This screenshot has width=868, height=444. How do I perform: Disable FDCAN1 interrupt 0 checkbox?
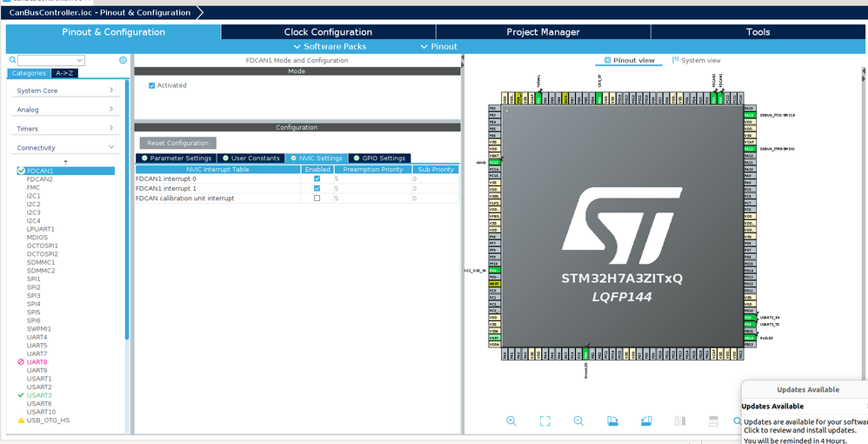coord(317,179)
